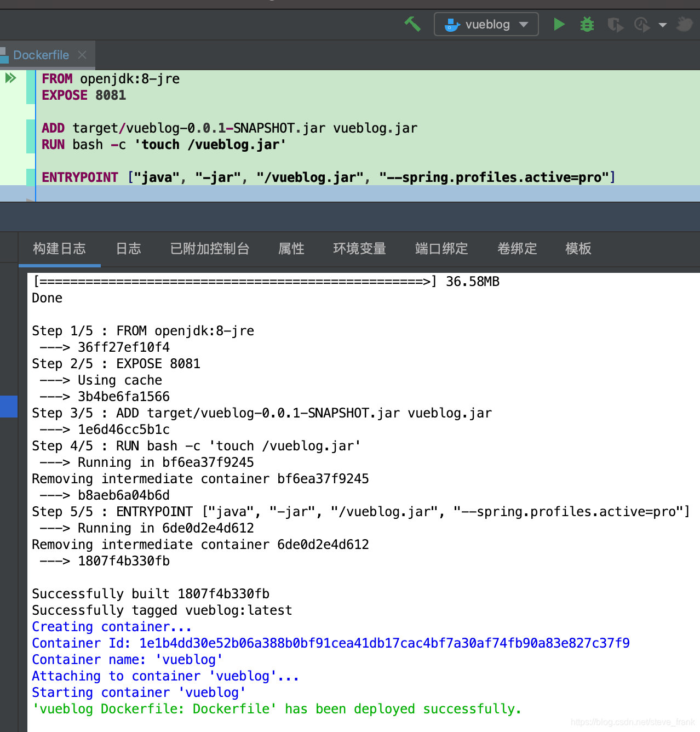Image resolution: width=700 pixels, height=732 pixels.
Task: Start debugging with the bug icon
Action: point(587,24)
